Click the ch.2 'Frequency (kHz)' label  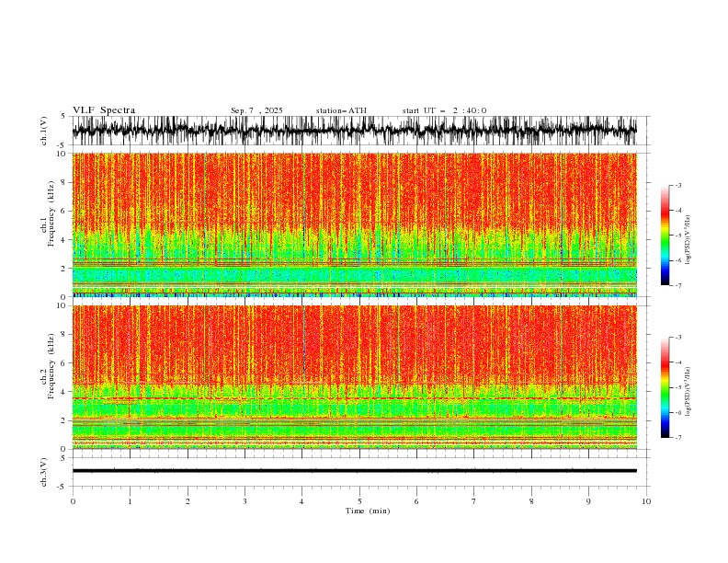tap(51, 366)
